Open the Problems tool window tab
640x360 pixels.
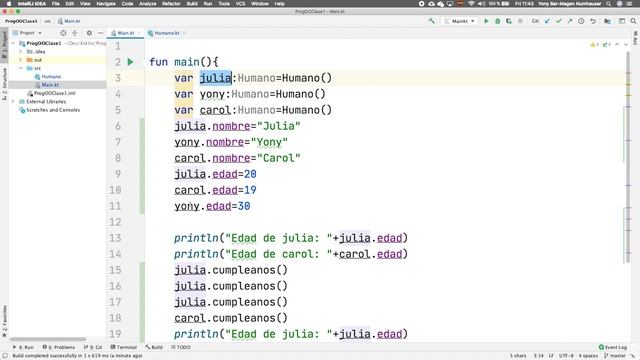[x=59, y=347]
